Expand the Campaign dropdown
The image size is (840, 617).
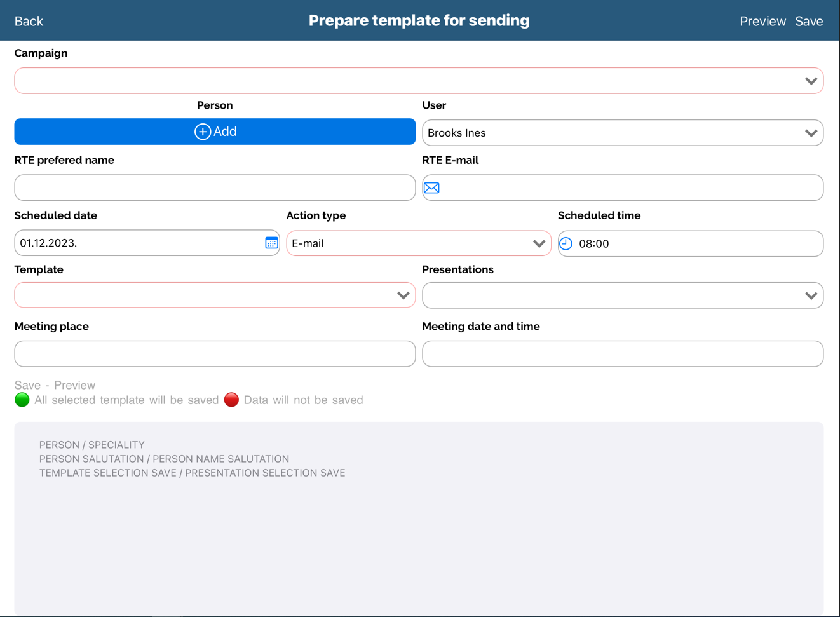tap(419, 81)
